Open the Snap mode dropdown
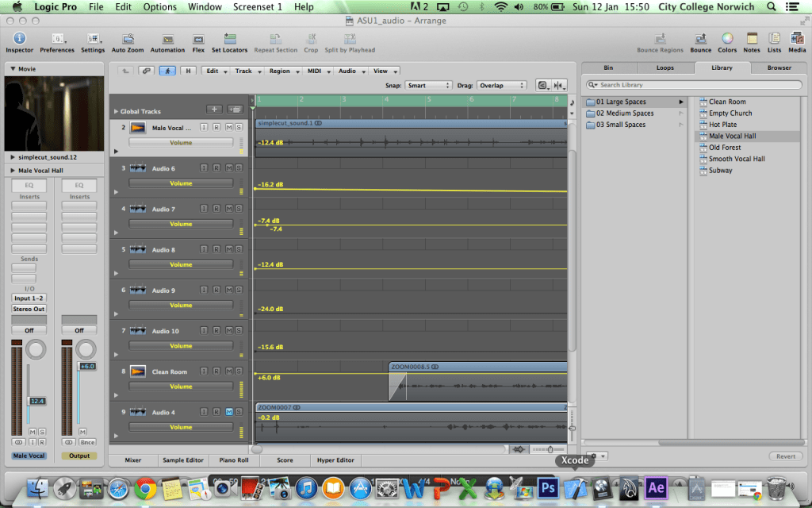The height and width of the screenshot is (508, 812). pyautogui.click(x=428, y=85)
